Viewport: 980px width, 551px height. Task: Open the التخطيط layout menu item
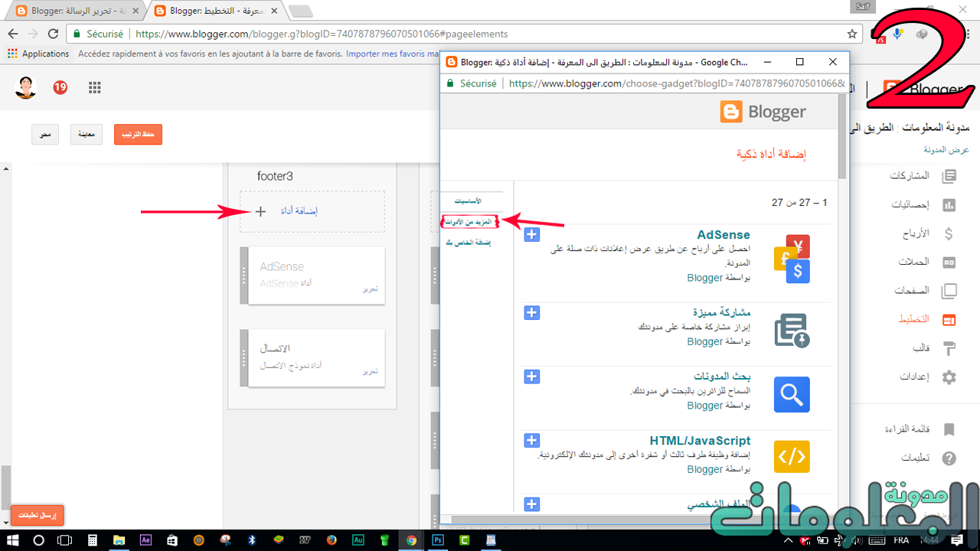913,319
